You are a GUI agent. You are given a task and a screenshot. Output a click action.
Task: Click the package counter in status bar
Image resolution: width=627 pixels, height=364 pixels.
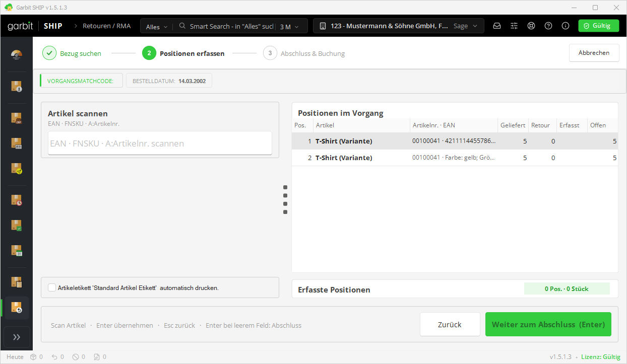(36, 357)
